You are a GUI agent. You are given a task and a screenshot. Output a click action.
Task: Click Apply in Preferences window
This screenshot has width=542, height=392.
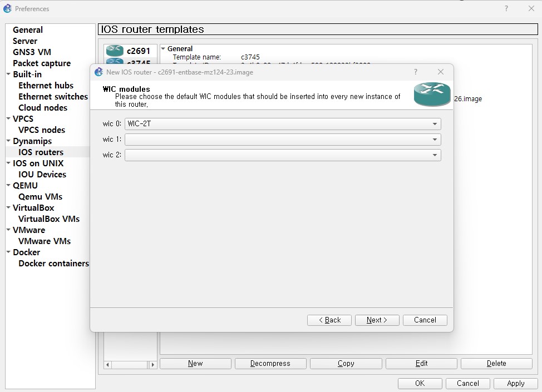[516, 383]
